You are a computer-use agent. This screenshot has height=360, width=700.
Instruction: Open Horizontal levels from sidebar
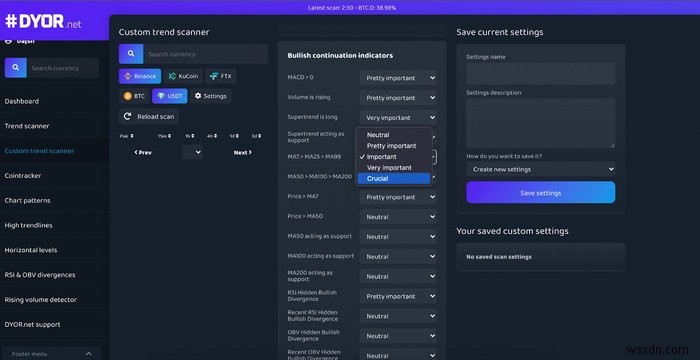coord(31,250)
